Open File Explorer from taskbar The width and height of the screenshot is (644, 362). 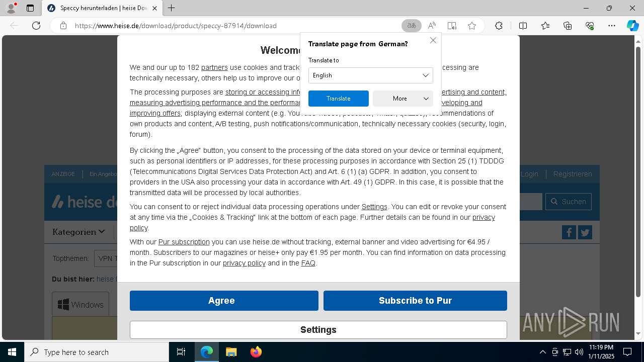click(x=231, y=352)
